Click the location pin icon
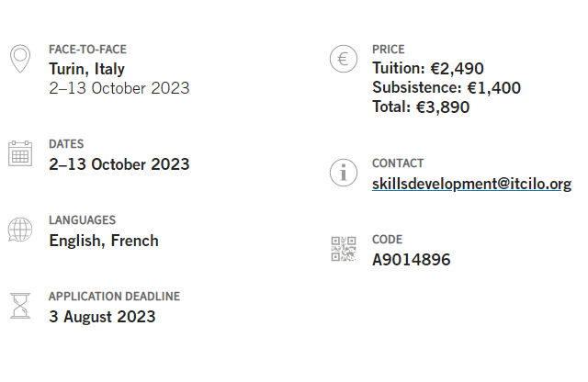Viewport: 588px width, 382px height. 19,60
